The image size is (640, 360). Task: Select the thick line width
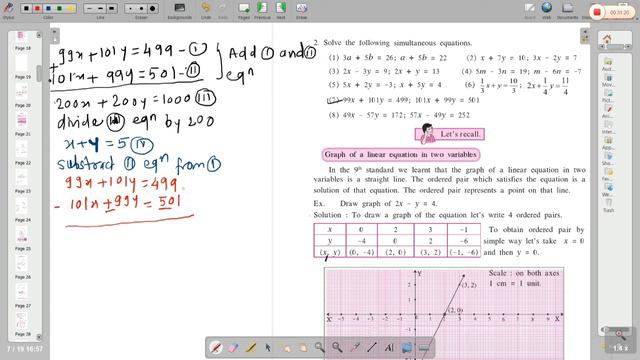pos(111,8)
